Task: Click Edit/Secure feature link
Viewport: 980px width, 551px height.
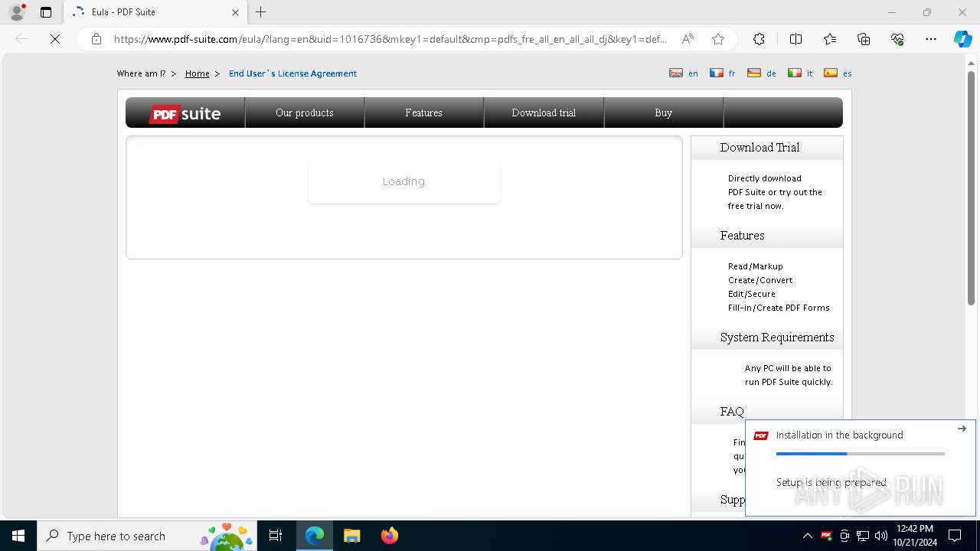Action: coord(752,294)
